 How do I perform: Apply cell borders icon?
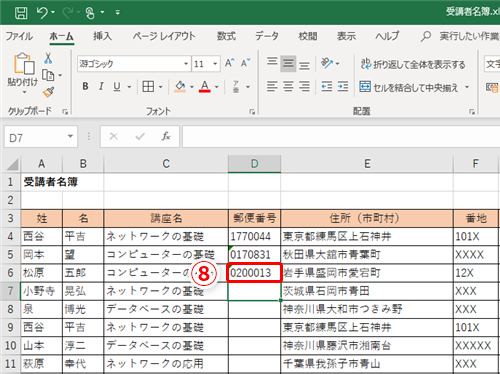point(148,86)
